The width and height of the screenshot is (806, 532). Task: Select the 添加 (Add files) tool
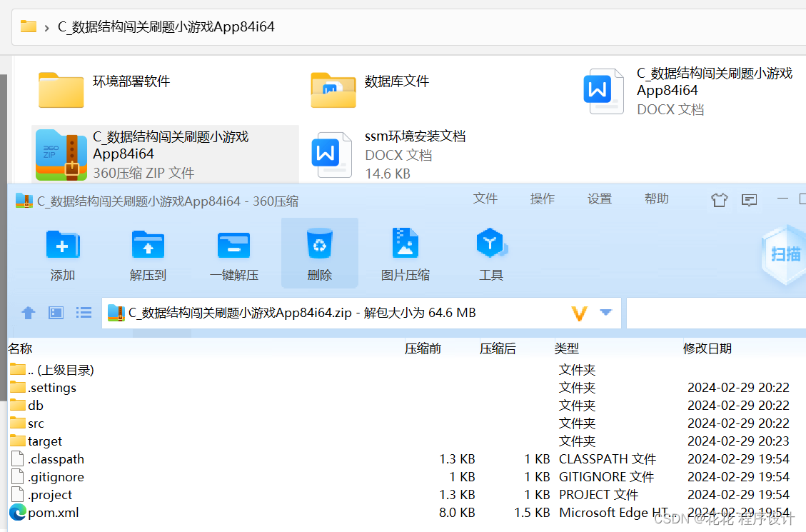(x=63, y=253)
